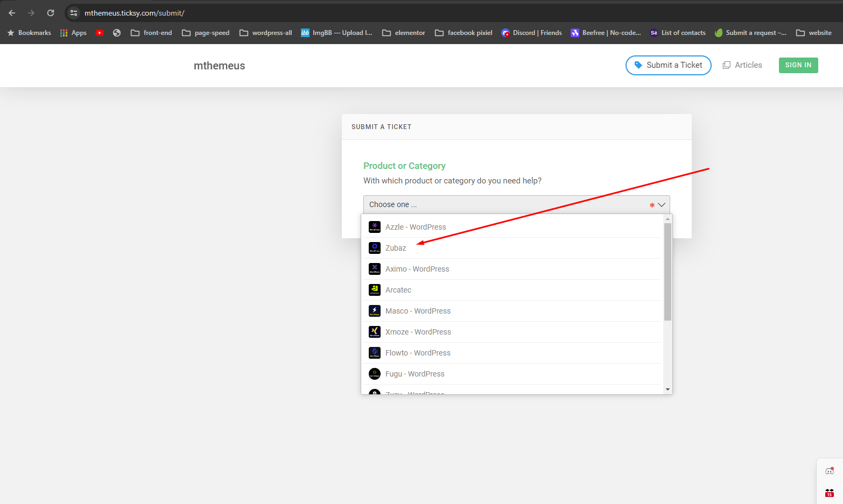Click the Xmoze product icon

(375, 332)
